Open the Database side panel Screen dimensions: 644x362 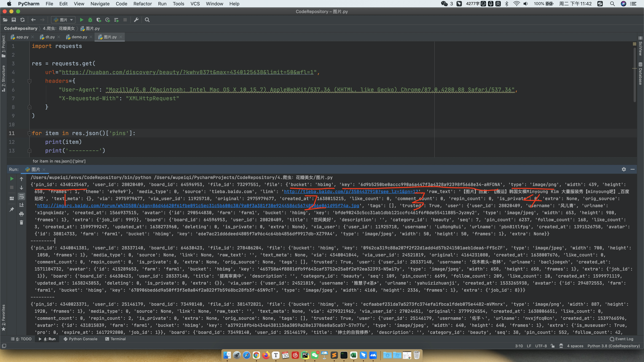click(x=640, y=74)
